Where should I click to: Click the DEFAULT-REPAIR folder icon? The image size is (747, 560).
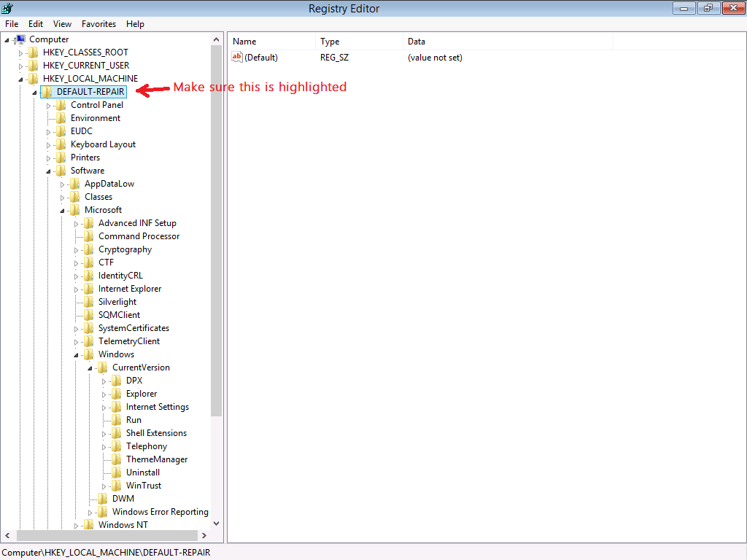pyautogui.click(x=47, y=92)
